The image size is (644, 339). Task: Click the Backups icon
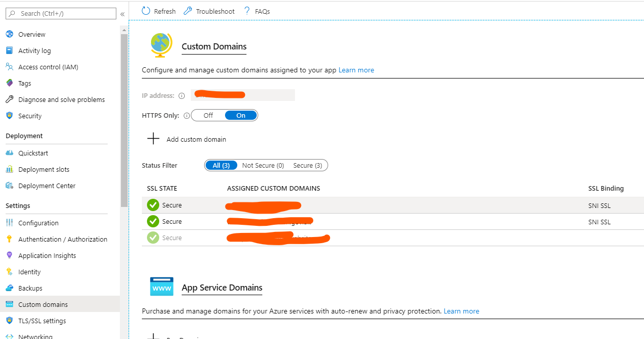point(9,288)
